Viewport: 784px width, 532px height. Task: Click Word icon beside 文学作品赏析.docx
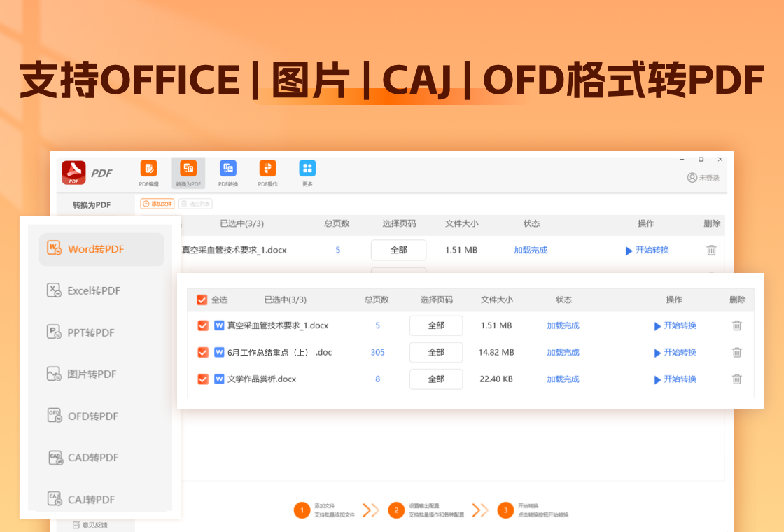pyautogui.click(x=219, y=379)
